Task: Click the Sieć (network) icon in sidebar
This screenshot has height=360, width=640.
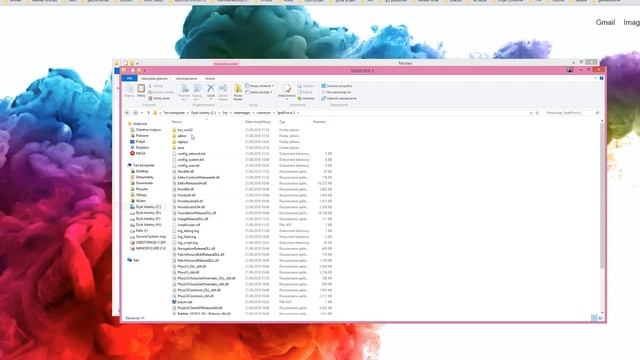Action: pyautogui.click(x=129, y=260)
